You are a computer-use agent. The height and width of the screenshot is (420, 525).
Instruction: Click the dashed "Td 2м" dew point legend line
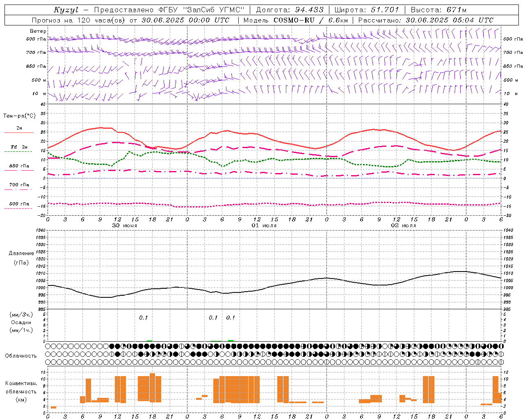[19, 152]
